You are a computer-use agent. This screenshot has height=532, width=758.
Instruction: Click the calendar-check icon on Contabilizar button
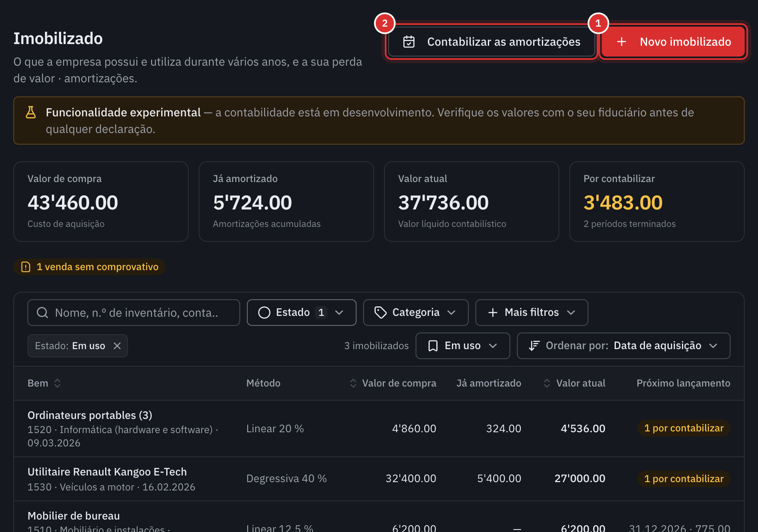409,42
